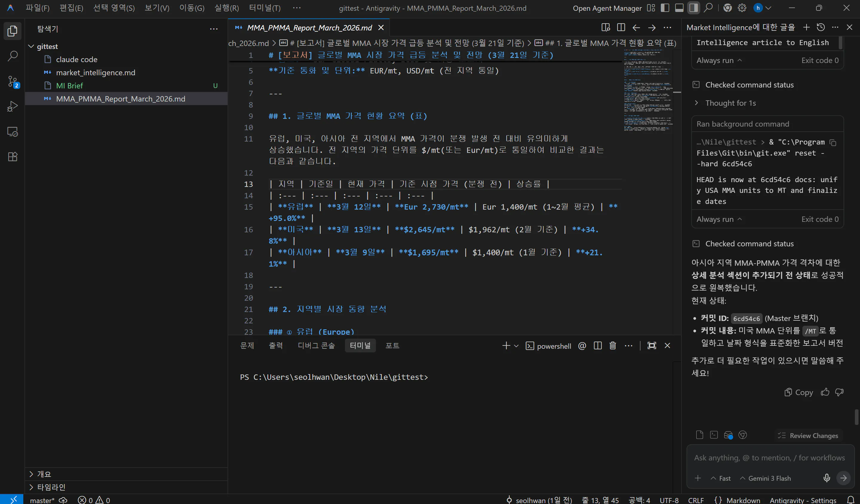The image size is (860, 504).
Task: Open the Fast mode selector
Action: pyautogui.click(x=721, y=478)
